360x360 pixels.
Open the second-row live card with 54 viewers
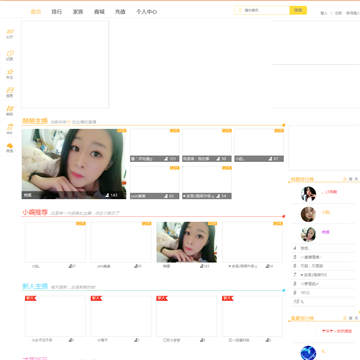coord(207,183)
